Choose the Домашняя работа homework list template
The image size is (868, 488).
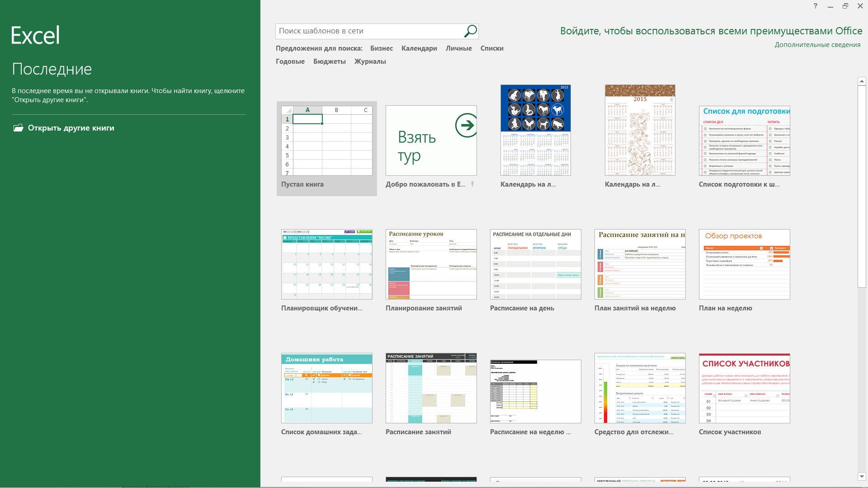327,394
